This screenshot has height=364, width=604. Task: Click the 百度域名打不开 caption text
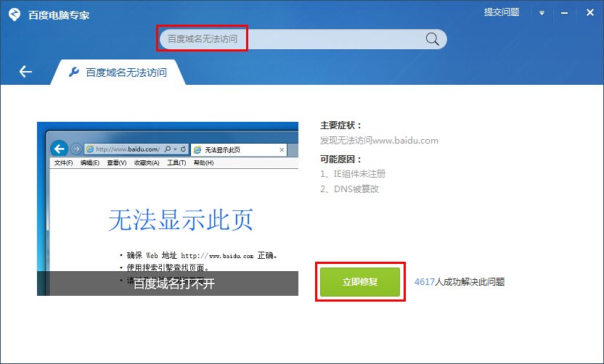click(174, 284)
